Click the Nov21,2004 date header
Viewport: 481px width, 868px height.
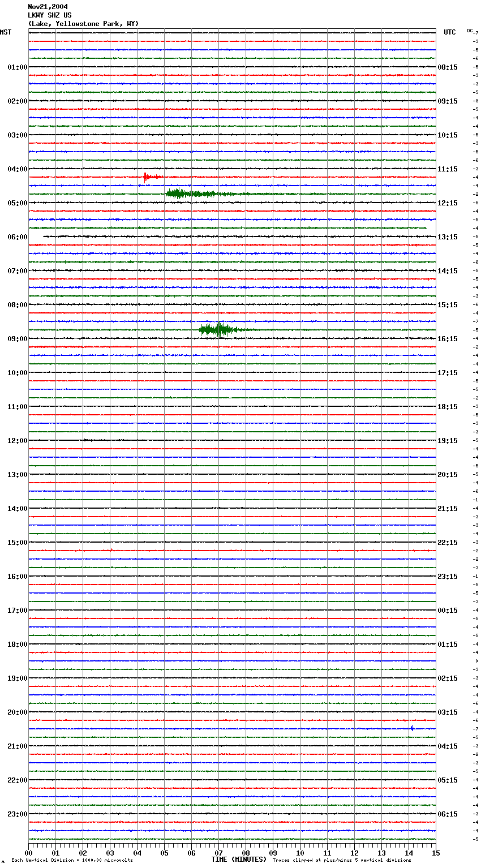coord(48,7)
